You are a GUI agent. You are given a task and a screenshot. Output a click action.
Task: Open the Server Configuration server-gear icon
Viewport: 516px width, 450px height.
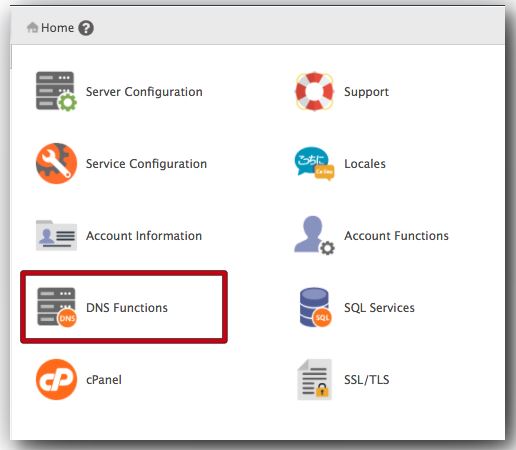(x=56, y=91)
